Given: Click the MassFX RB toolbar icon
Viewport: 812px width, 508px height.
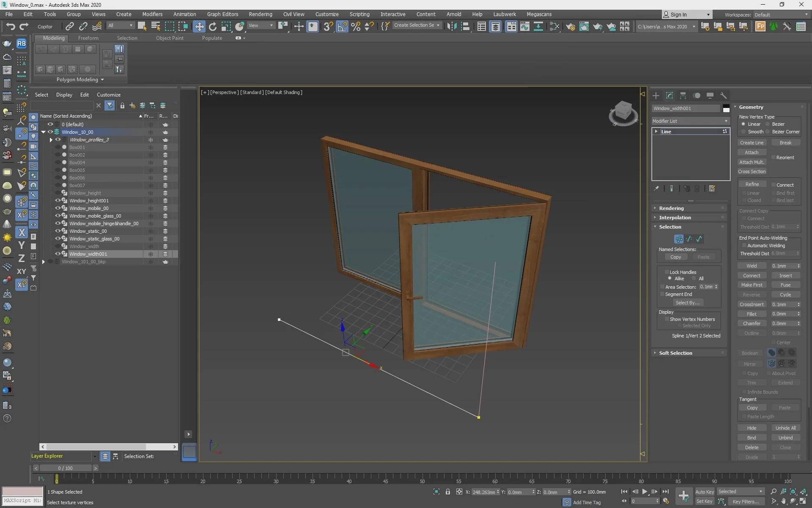Looking at the screenshot, I should [x=22, y=43].
